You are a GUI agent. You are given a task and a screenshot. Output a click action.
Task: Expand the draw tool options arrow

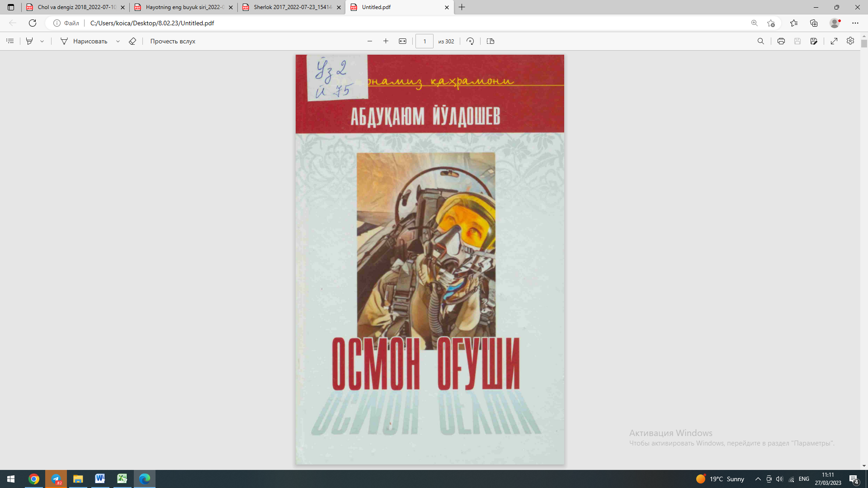point(118,41)
